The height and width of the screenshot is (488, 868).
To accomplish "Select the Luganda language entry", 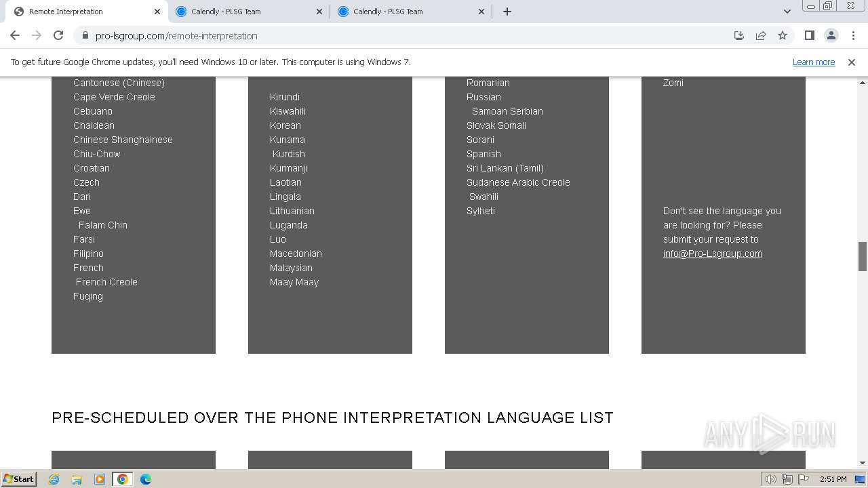I will pyautogui.click(x=289, y=225).
